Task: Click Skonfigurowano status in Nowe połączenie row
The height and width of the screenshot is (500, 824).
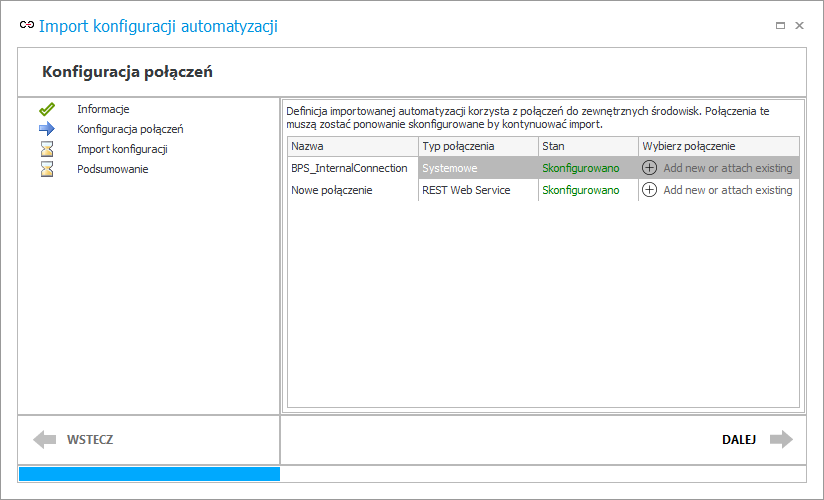Action: coord(589,190)
